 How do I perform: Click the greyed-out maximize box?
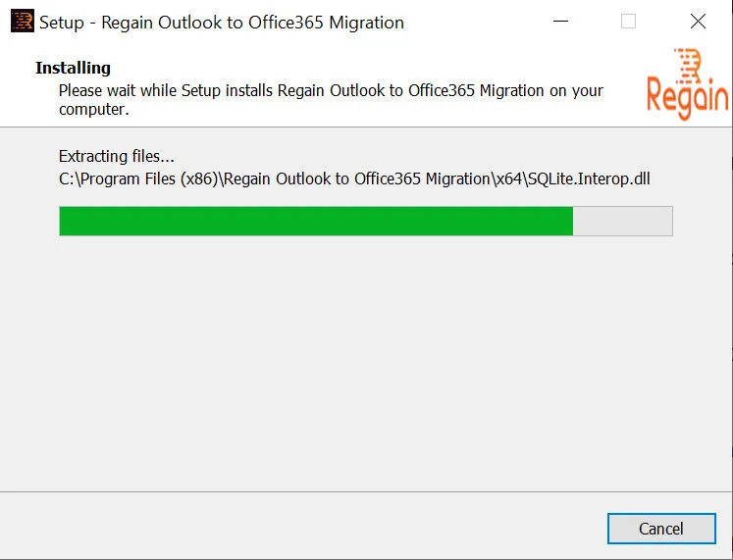[628, 21]
